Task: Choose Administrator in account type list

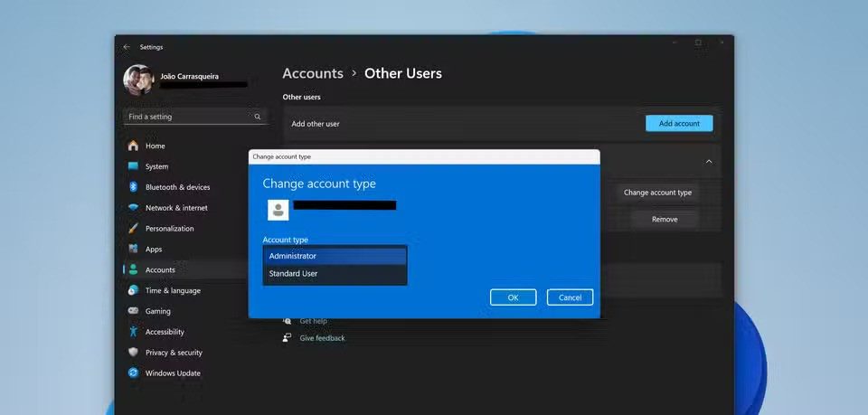Action: tap(335, 256)
